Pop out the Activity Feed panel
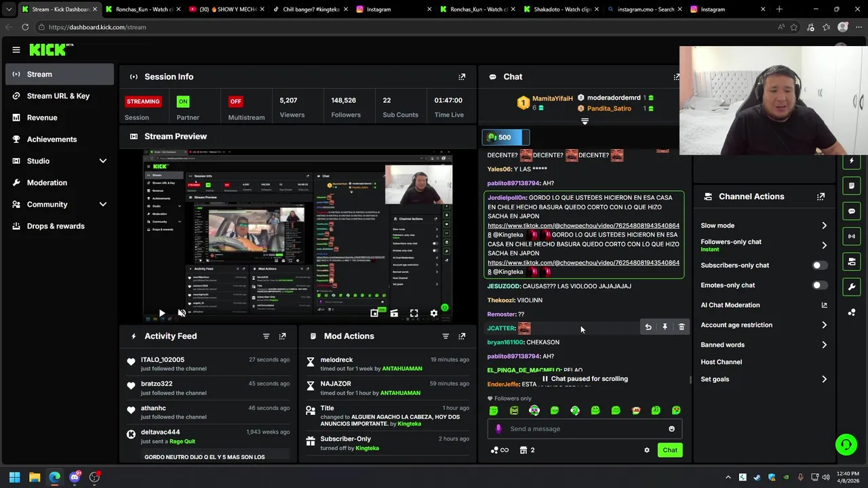The width and height of the screenshot is (868, 488). pyautogui.click(x=282, y=336)
